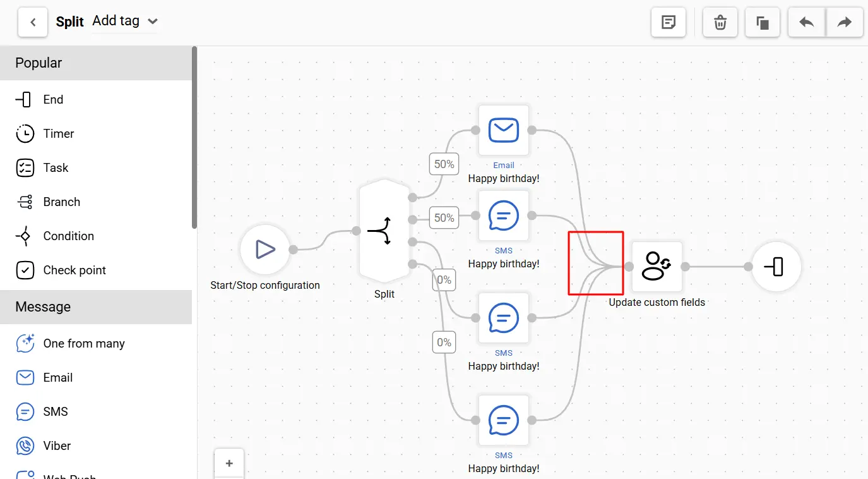
Task: Collapse the Message section header
Action: coord(96,307)
